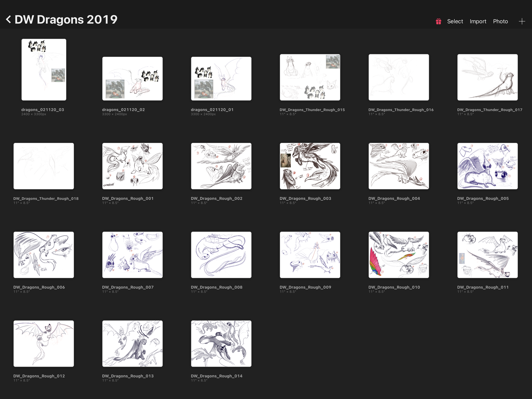Open DW_Dragons_Rough_005 blue sketch
This screenshot has width=532, height=399.
tap(487, 166)
